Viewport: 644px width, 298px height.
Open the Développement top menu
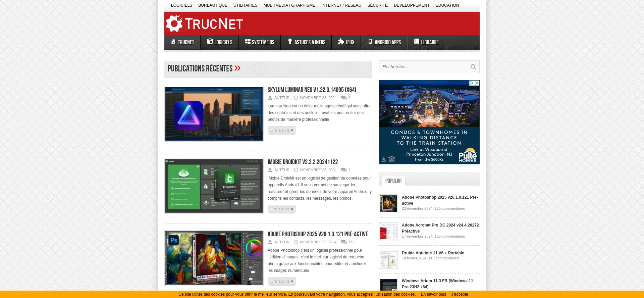pyautogui.click(x=412, y=5)
